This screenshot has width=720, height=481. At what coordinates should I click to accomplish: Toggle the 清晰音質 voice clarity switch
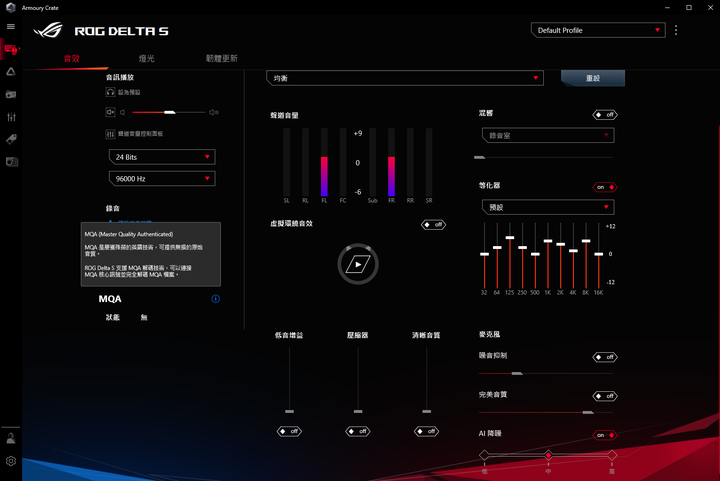tap(426, 431)
